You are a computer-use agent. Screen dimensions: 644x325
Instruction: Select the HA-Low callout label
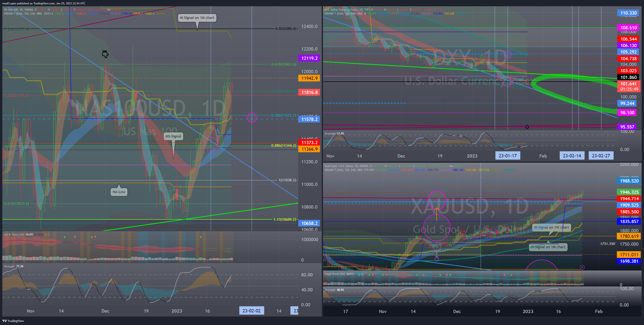click(119, 192)
